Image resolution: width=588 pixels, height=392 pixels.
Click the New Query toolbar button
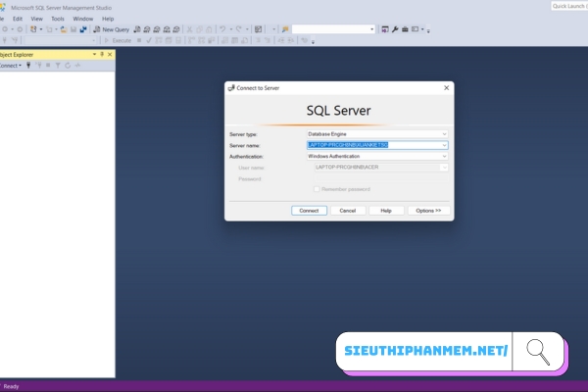(111, 29)
